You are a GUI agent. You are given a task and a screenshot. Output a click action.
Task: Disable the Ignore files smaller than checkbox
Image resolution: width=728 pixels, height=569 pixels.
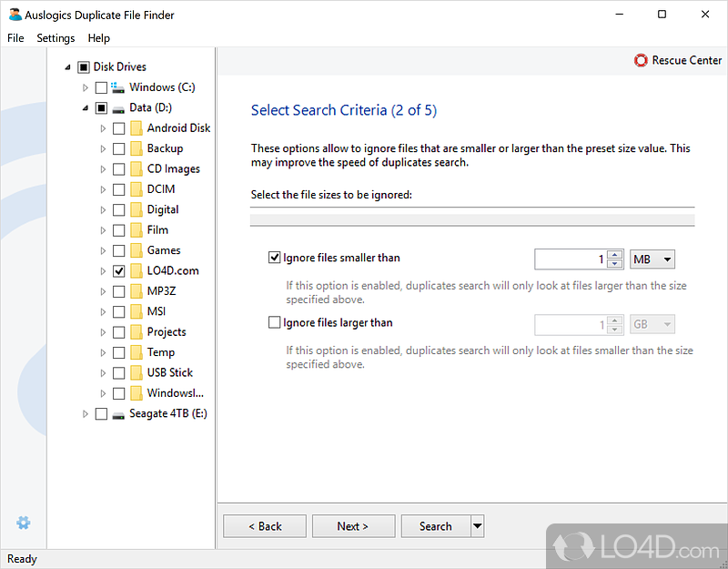click(x=275, y=259)
